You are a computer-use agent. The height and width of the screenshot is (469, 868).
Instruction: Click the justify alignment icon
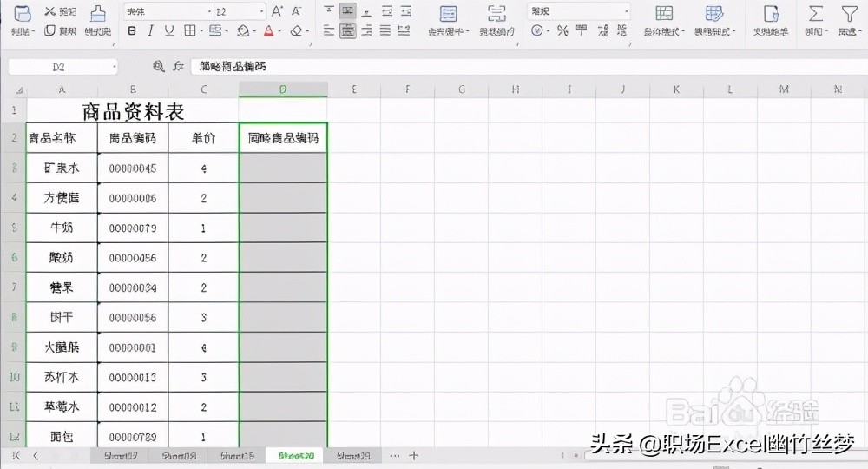coord(385,31)
